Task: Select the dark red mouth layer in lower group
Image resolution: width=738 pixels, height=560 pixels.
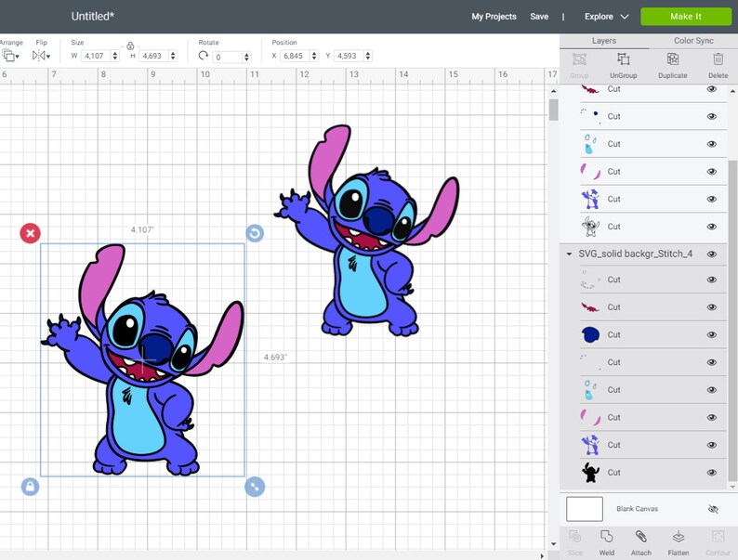Action: [x=652, y=307]
